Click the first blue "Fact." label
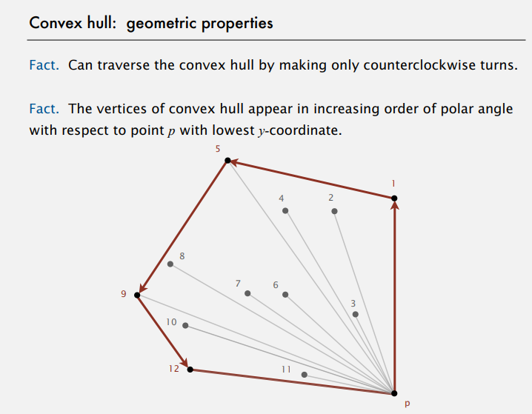Viewport: 532px width, 414px height. pyautogui.click(x=45, y=65)
